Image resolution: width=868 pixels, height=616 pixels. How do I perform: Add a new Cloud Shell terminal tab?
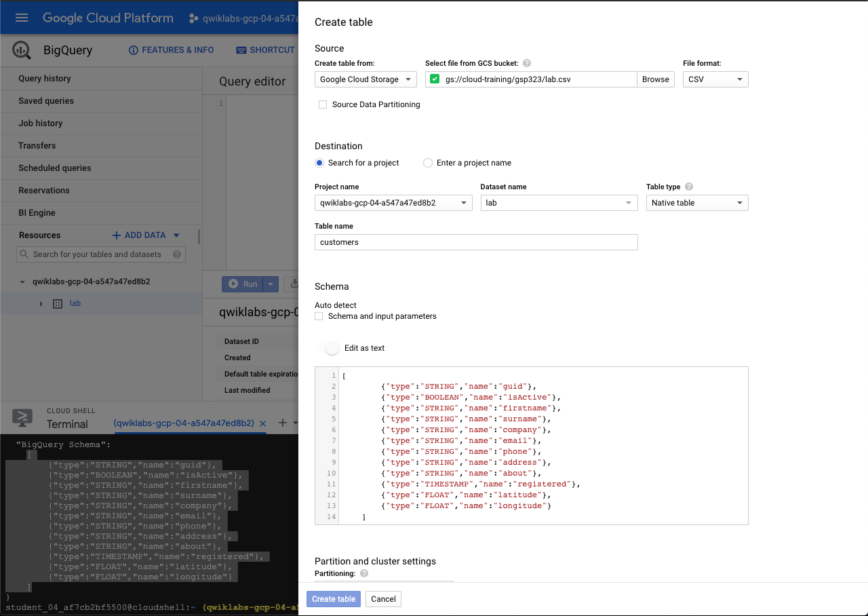[x=283, y=423]
